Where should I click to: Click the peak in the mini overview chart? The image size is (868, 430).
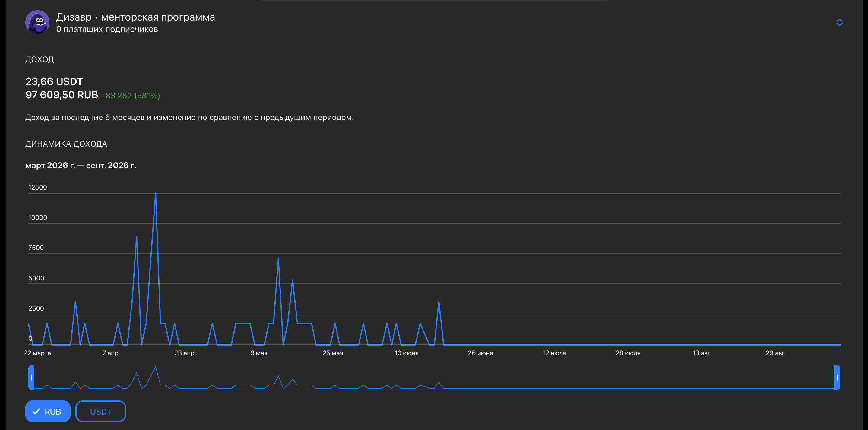tap(155, 367)
